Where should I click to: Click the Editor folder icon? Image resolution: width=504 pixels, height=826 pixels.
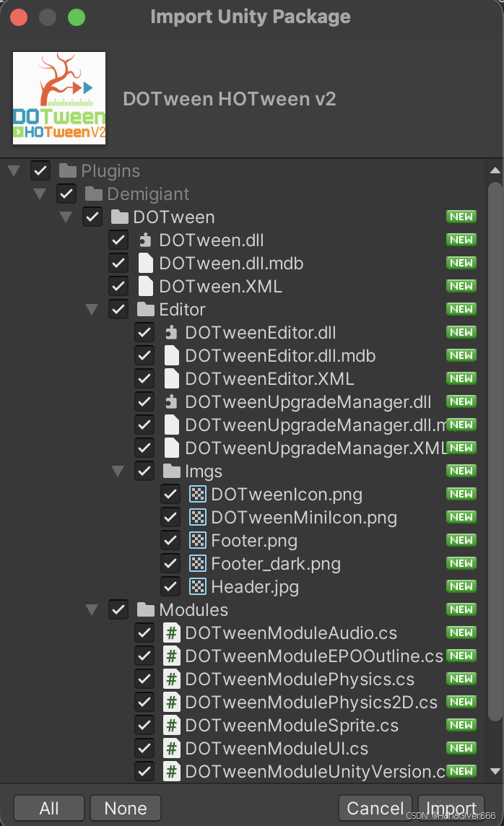(146, 309)
